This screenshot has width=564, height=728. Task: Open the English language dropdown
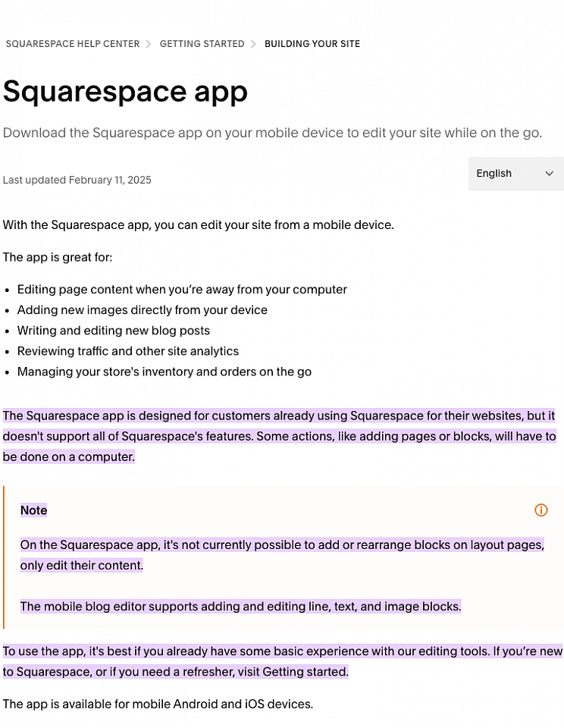coord(515,174)
